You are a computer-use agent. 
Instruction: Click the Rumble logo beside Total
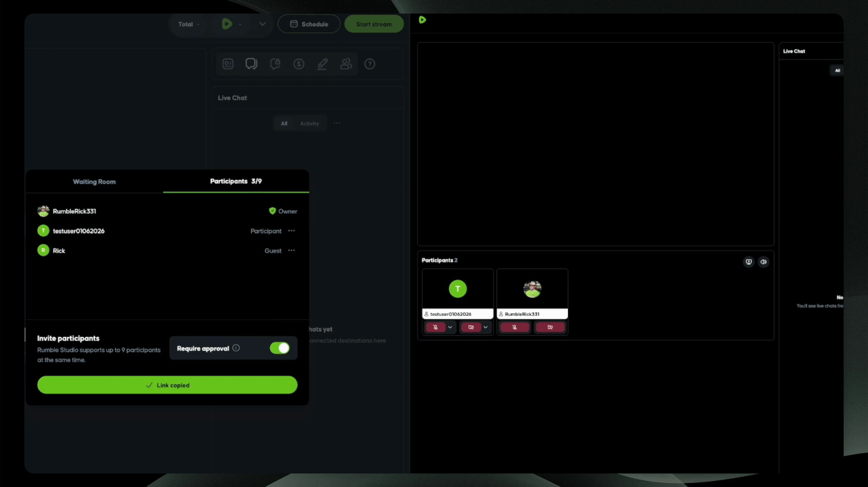(227, 24)
